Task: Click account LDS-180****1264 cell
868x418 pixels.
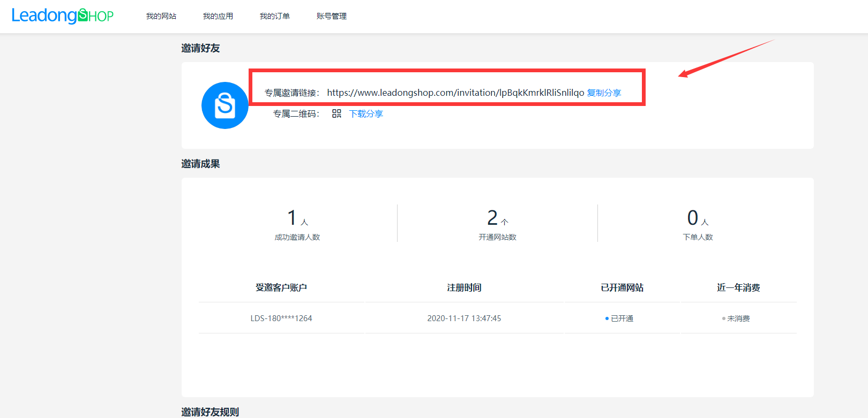Action: (x=281, y=318)
